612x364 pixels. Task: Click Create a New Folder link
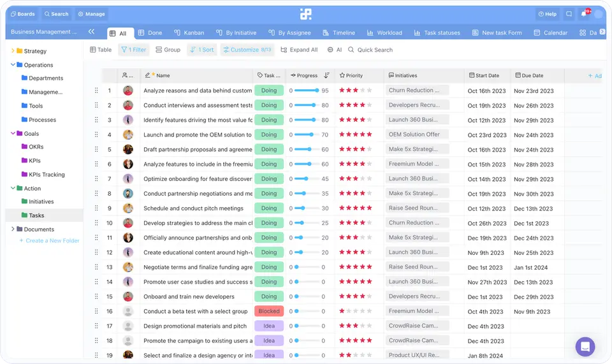click(49, 241)
